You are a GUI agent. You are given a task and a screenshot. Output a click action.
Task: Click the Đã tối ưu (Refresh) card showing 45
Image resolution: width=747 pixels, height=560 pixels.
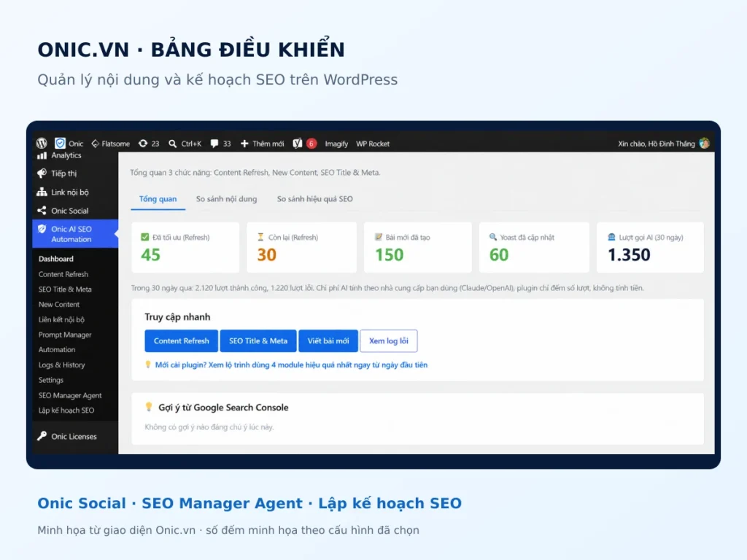pyautogui.click(x=185, y=247)
